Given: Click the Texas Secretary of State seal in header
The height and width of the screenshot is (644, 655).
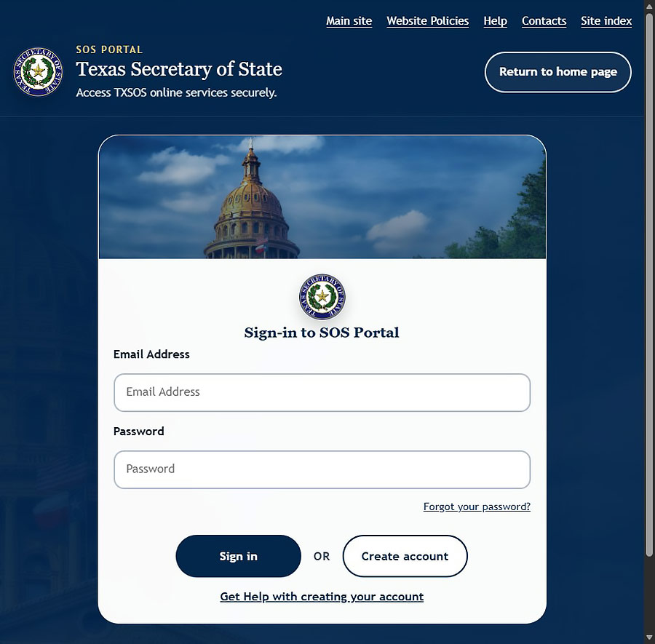Looking at the screenshot, I should pyautogui.click(x=38, y=71).
